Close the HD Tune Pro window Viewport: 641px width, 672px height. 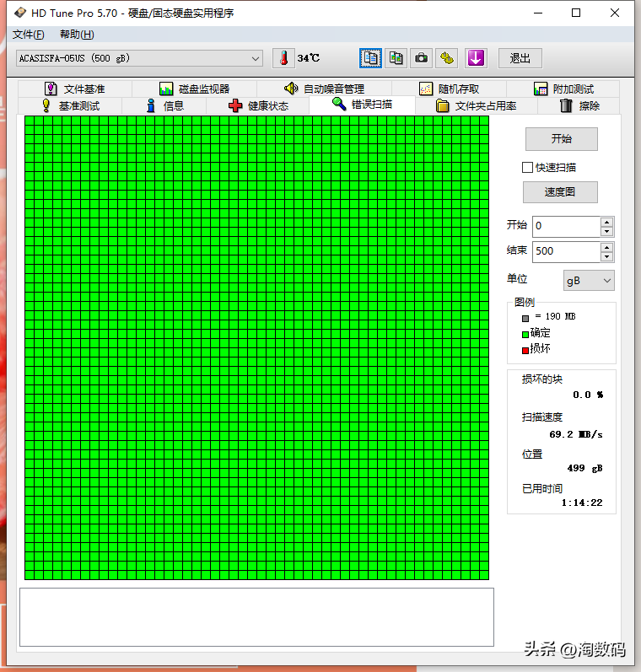614,13
